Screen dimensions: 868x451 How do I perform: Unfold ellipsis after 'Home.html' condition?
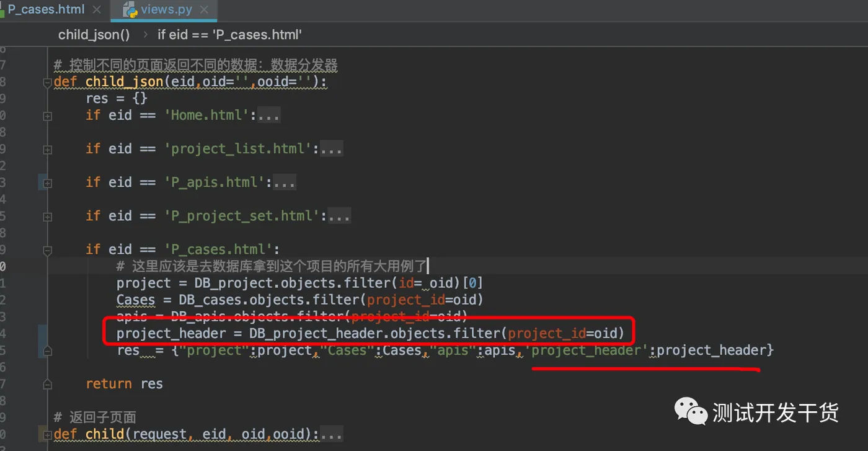coord(269,115)
